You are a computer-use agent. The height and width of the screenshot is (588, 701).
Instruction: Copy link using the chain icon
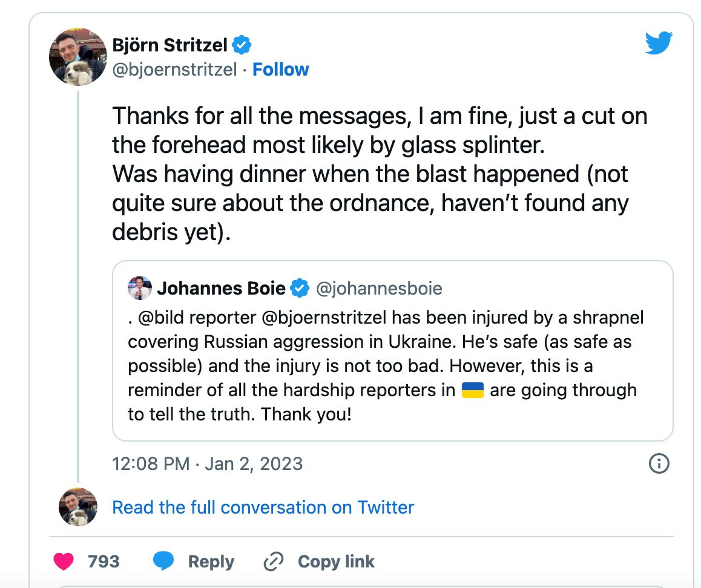[274, 561]
